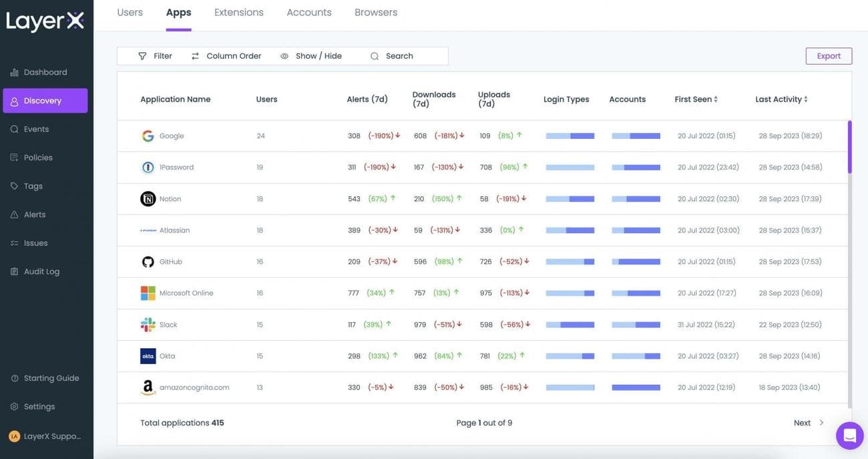Viewport: 868px width, 459px height.
Task: Switch to the Extensions tab
Action: [x=239, y=11]
